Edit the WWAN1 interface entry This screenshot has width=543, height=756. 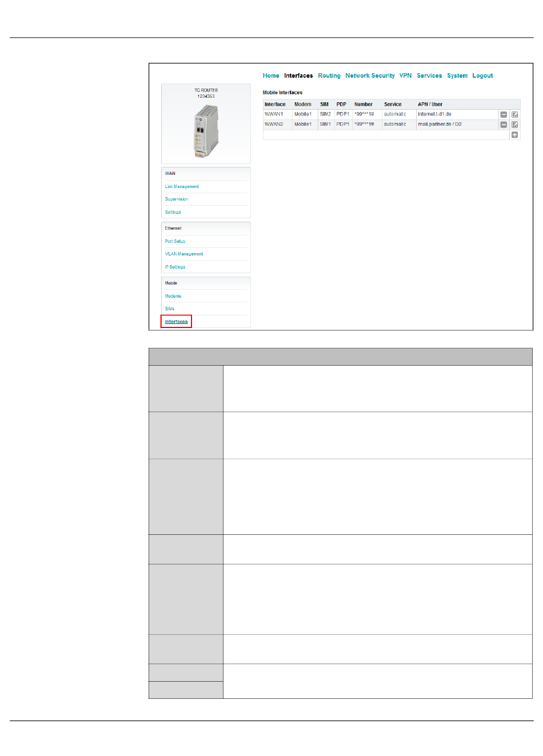tap(514, 115)
